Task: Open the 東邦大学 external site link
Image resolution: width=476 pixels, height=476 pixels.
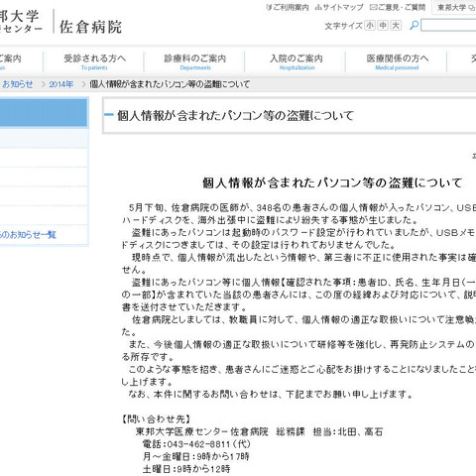Action: (456, 7)
